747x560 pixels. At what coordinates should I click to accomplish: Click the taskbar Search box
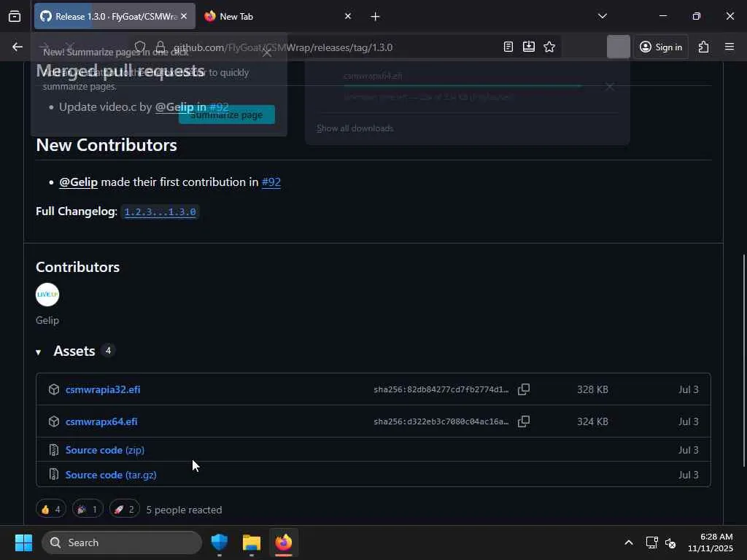tap(122, 542)
